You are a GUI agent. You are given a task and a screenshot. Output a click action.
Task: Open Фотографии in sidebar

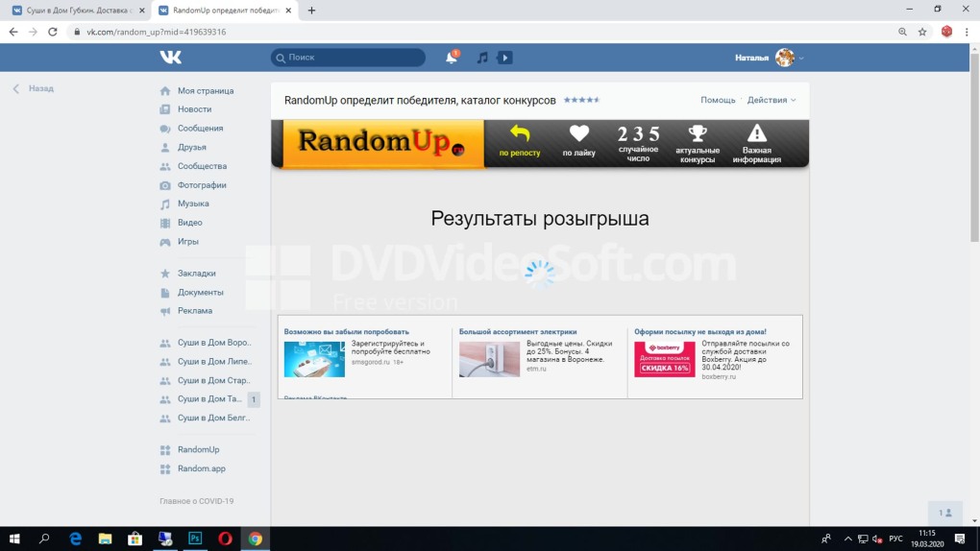tap(201, 185)
